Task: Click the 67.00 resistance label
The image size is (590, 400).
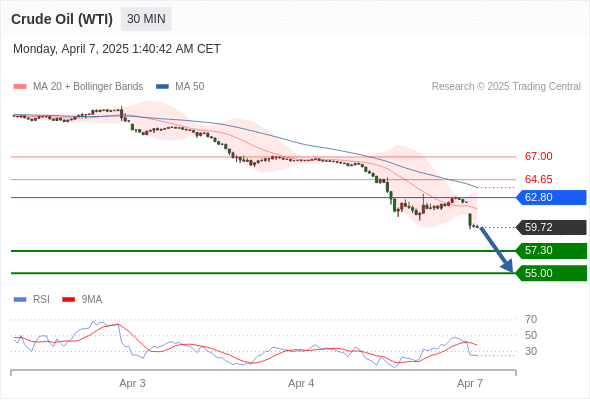Action: [x=538, y=157]
